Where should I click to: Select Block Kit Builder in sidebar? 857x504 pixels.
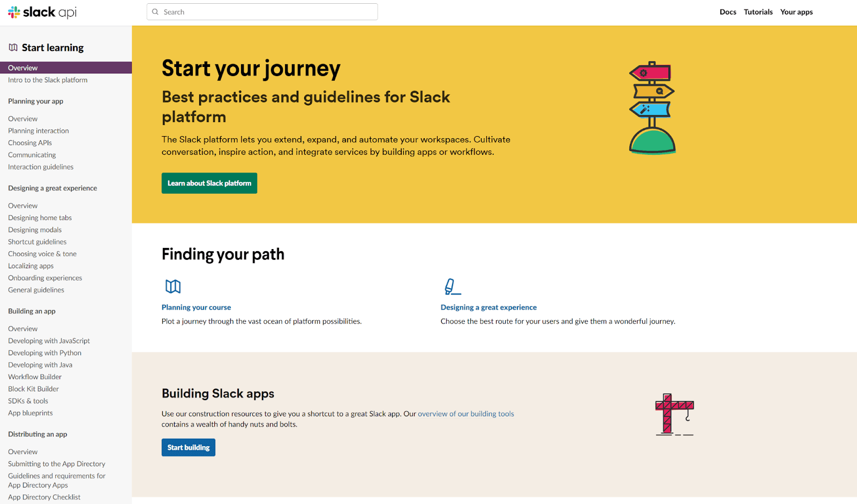coord(33,389)
